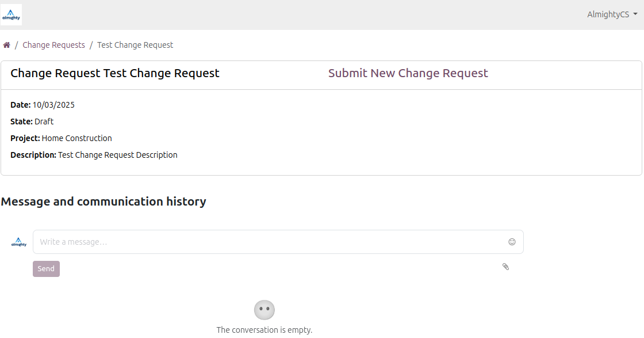Click the caret arrow beside AlmightyCS
The height and width of the screenshot is (338, 644).
pos(635,14)
